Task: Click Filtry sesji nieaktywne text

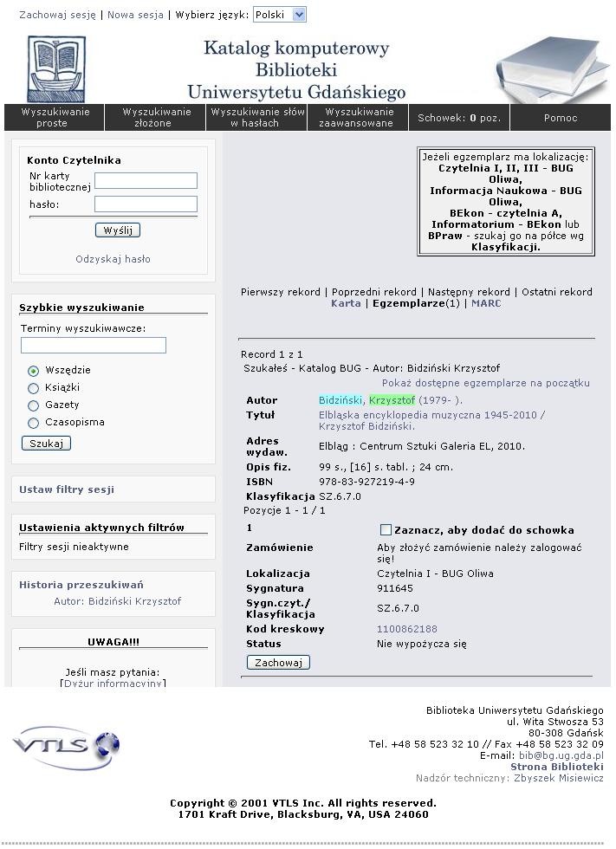Action: (75, 547)
